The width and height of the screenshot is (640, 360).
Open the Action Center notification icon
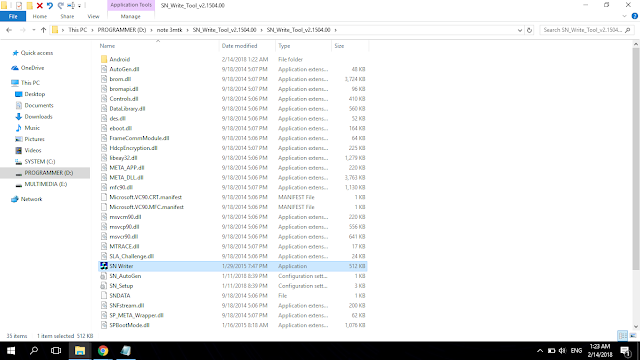(626, 351)
